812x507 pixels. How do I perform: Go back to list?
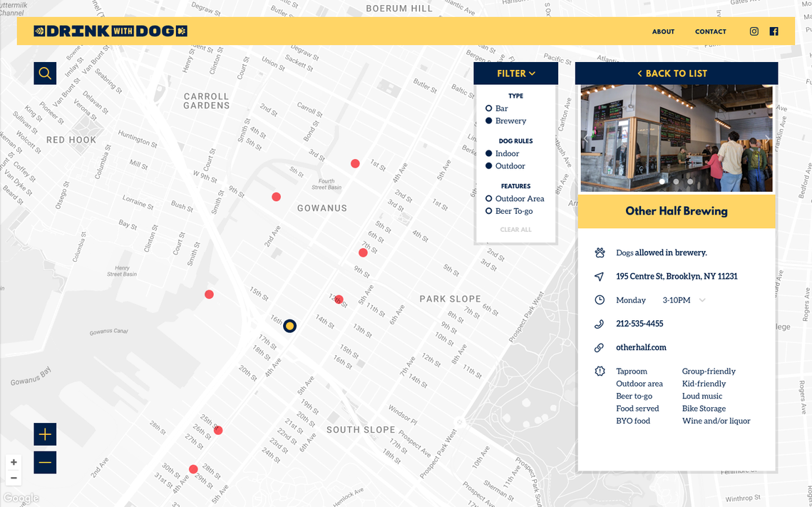(x=677, y=73)
